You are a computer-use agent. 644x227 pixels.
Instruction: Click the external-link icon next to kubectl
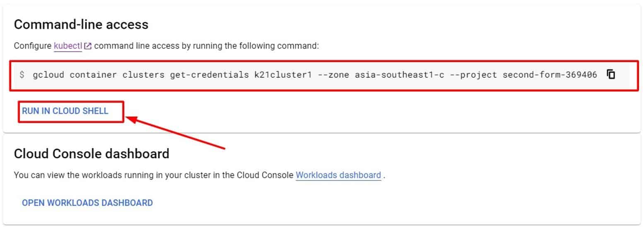pos(87,46)
